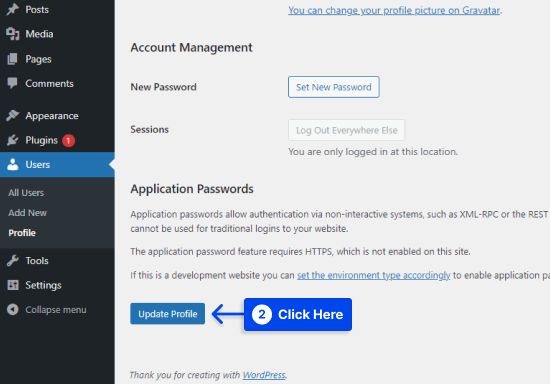Select the Users person icon
This screenshot has height=384, width=550.
pos(13,164)
